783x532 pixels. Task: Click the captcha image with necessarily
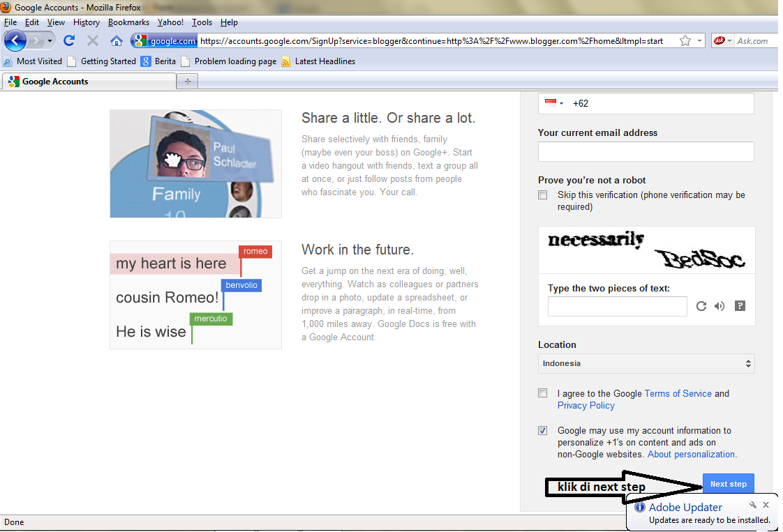[647, 250]
